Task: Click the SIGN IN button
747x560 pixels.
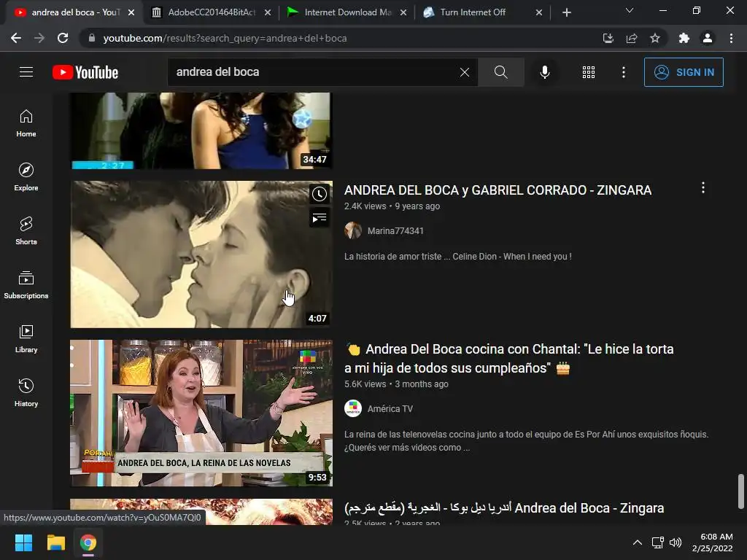Action: 684,72
